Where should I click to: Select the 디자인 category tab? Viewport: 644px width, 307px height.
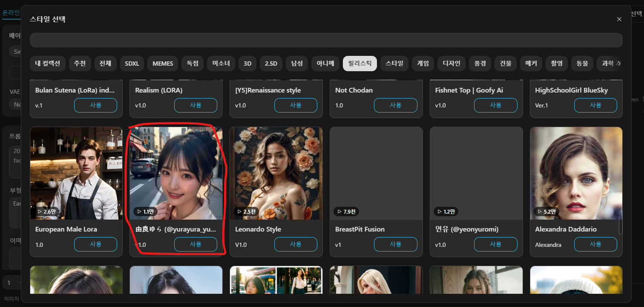(x=451, y=64)
